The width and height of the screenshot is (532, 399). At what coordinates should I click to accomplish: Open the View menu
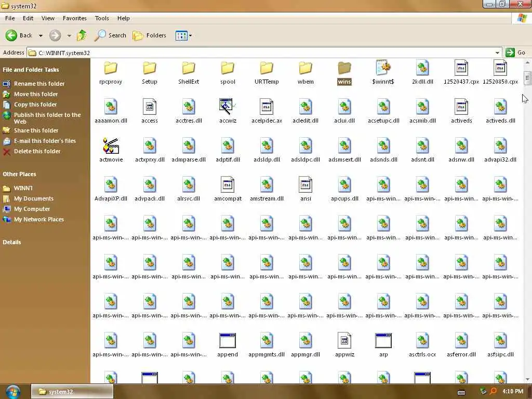coord(48,18)
